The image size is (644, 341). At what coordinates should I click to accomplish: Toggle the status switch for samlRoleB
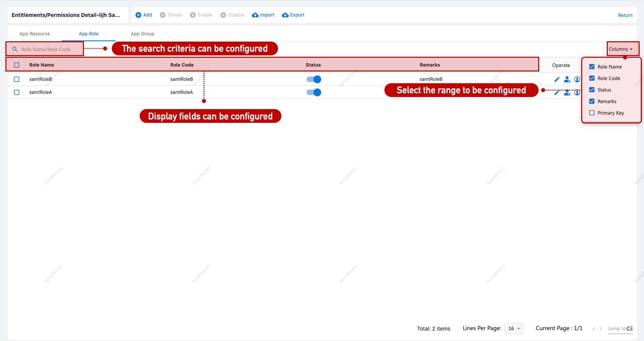[314, 79]
